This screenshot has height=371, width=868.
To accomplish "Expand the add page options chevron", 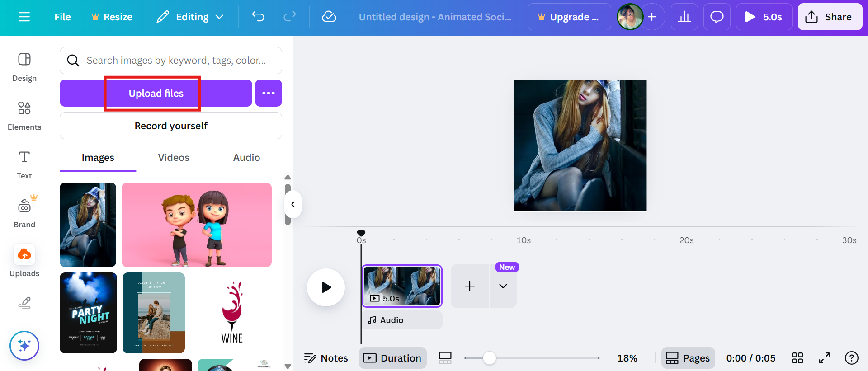I will [503, 286].
